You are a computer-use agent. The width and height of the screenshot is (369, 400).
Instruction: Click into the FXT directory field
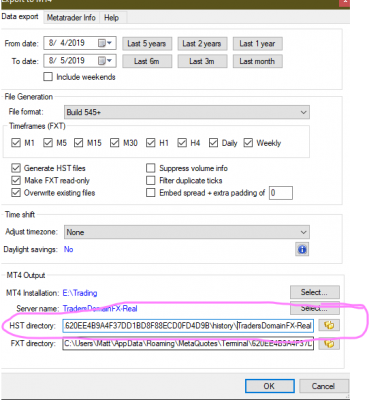pos(188,343)
